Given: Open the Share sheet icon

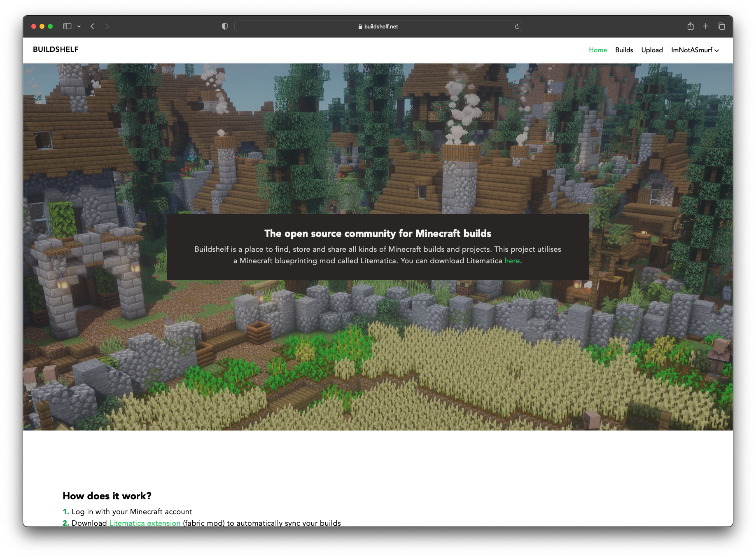Looking at the screenshot, I should pos(691,26).
